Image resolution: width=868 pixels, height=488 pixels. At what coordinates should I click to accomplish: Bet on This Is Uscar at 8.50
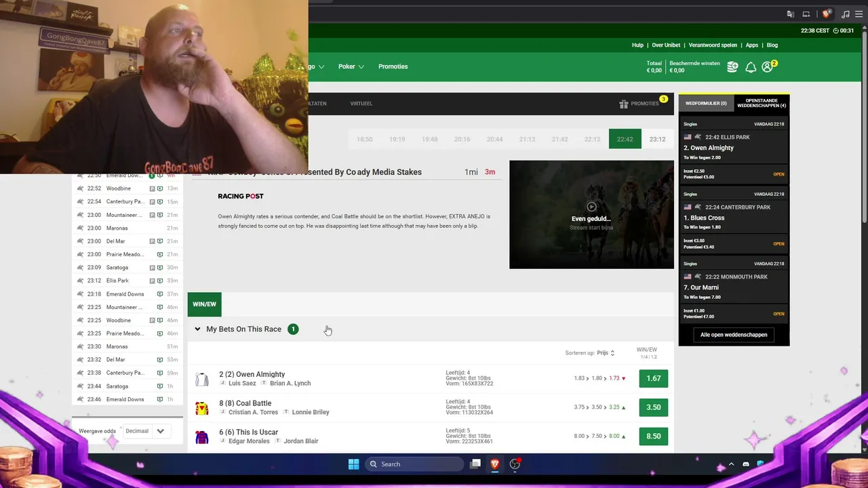[x=653, y=436]
